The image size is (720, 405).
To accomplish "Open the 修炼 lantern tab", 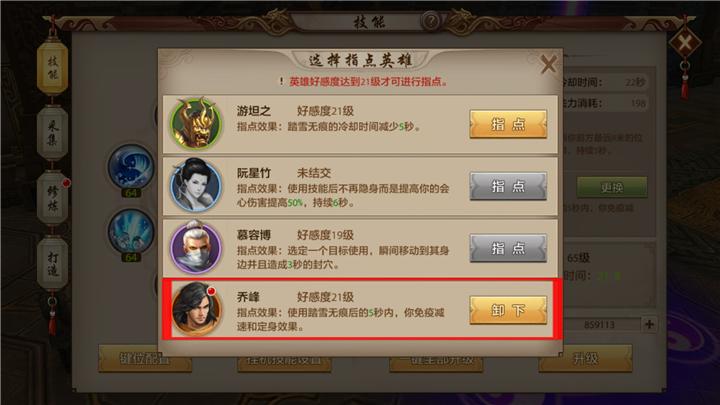I will [52, 198].
